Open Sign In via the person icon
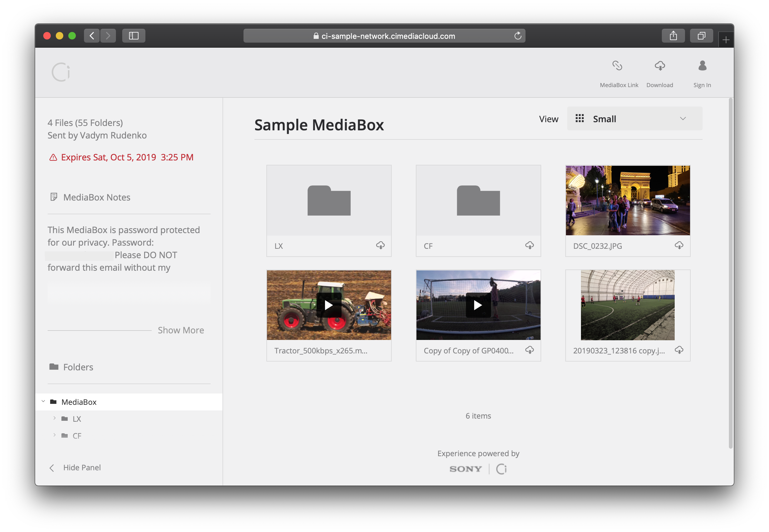The width and height of the screenshot is (769, 532). pos(702,66)
